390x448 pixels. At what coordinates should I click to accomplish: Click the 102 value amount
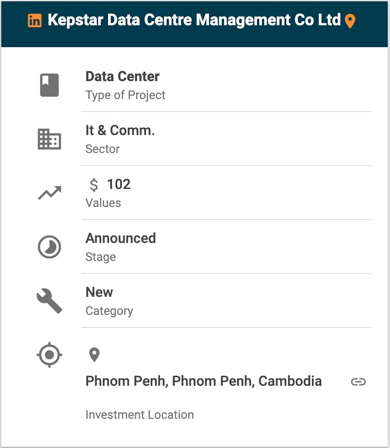click(x=119, y=184)
